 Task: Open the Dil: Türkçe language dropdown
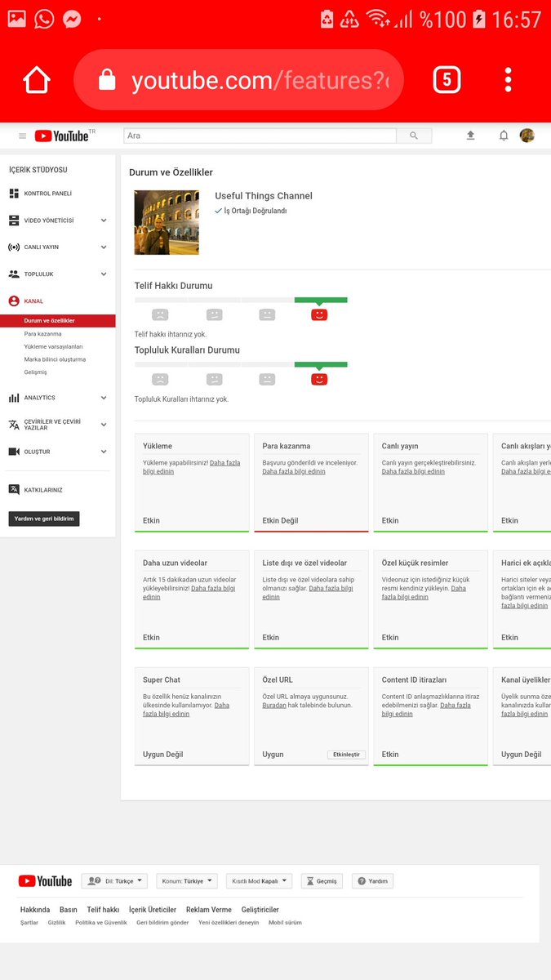[114, 881]
